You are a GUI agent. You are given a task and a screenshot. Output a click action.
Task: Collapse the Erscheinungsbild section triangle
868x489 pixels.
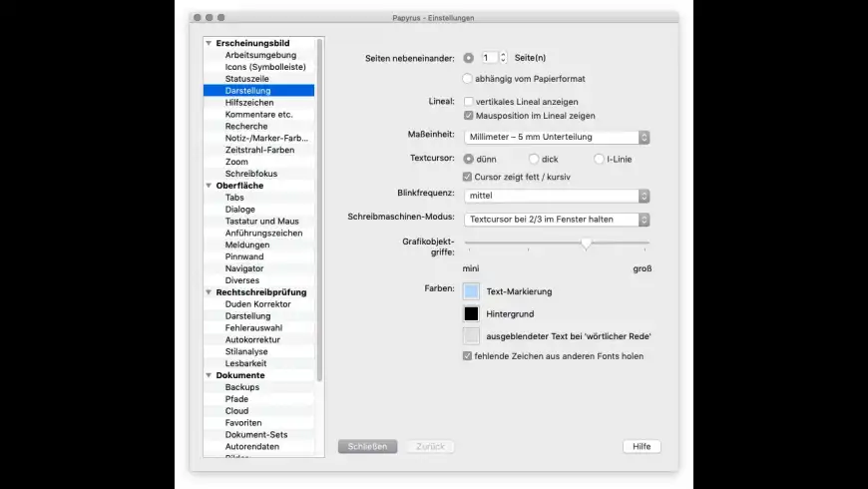(209, 43)
